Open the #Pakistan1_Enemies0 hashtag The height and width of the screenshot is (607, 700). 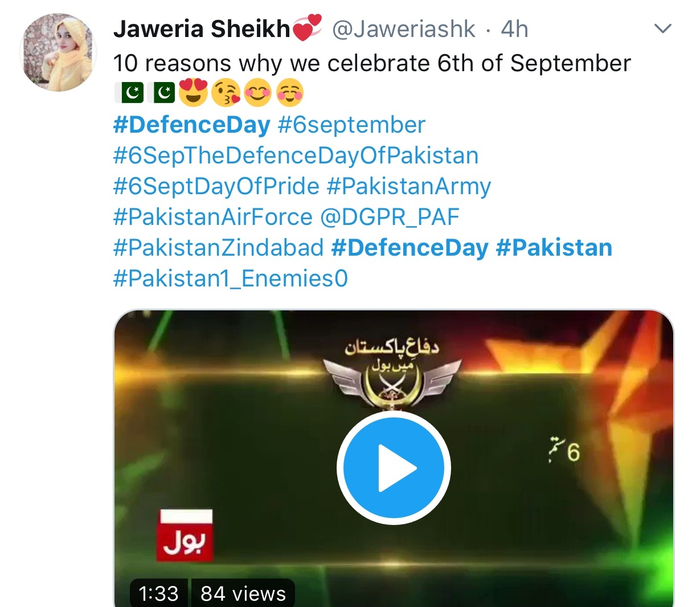click(230, 278)
